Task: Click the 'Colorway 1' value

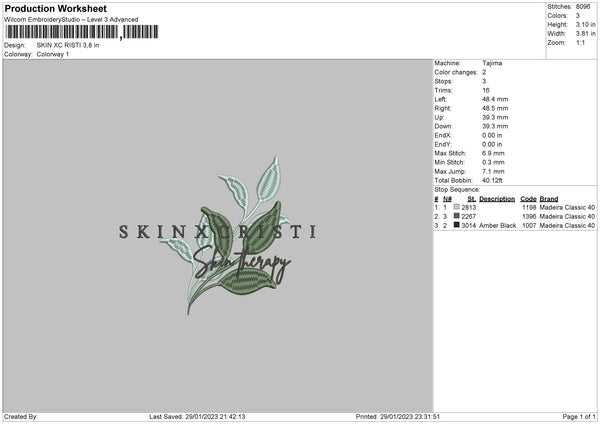Action: point(53,54)
